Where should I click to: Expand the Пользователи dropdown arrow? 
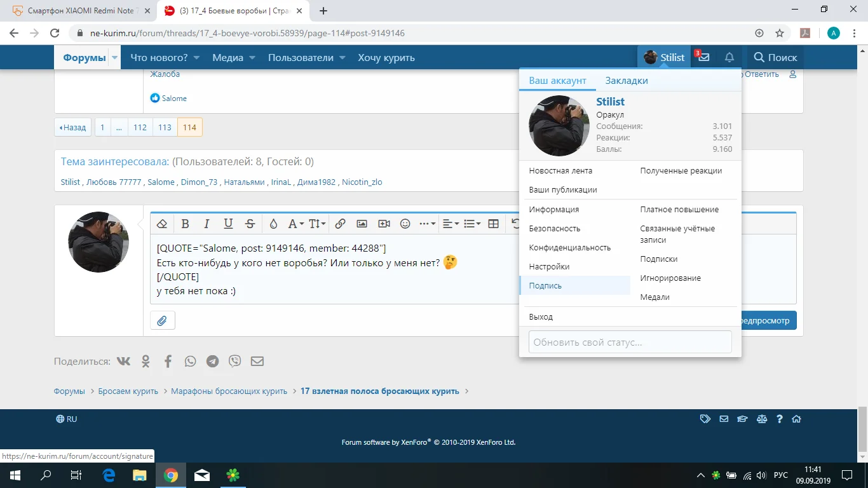coord(342,57)
